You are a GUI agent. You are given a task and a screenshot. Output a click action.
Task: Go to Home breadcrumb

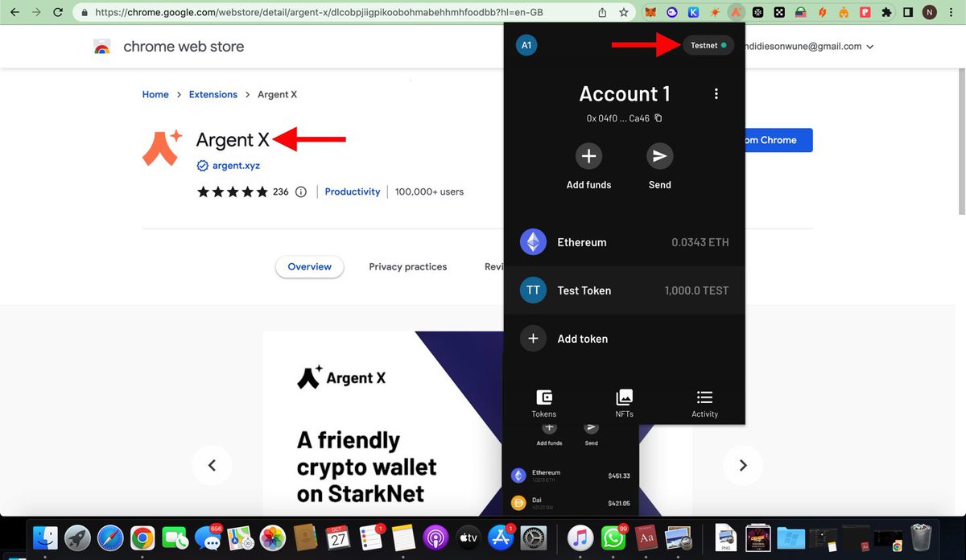155,94
